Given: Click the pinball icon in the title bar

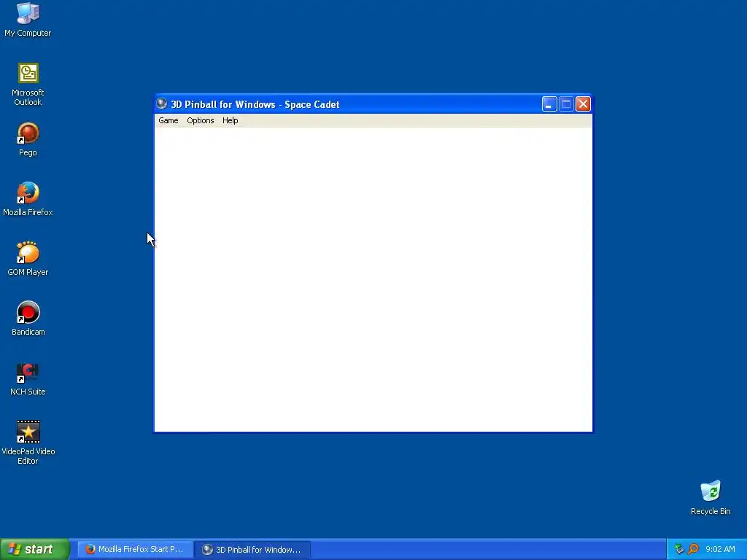Looking at the screenshot, I should click(162, 104).
